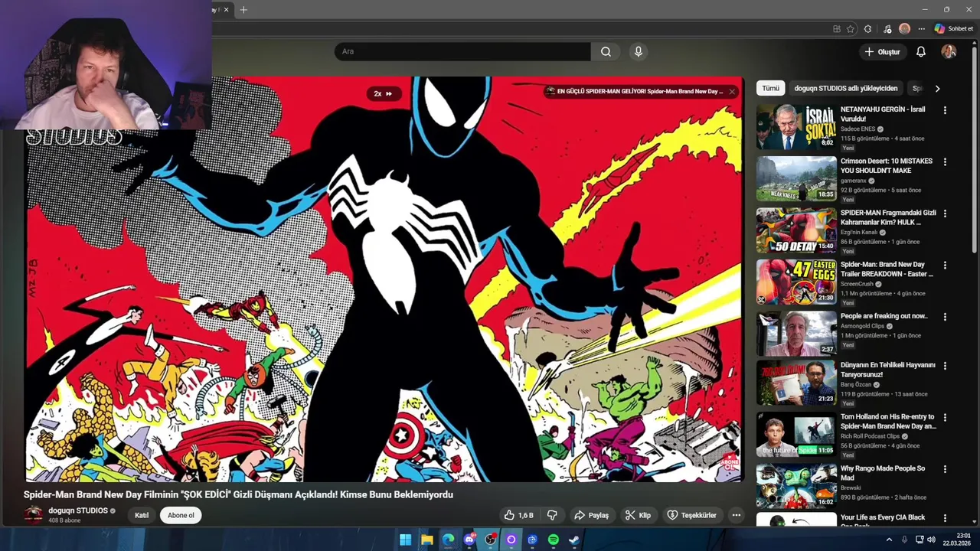The width and height of the screenshot is (980, 551).
Task: Open options for Dünyanın En Tehlikeli Hayvanını video
Action: (x=945, y=366)
